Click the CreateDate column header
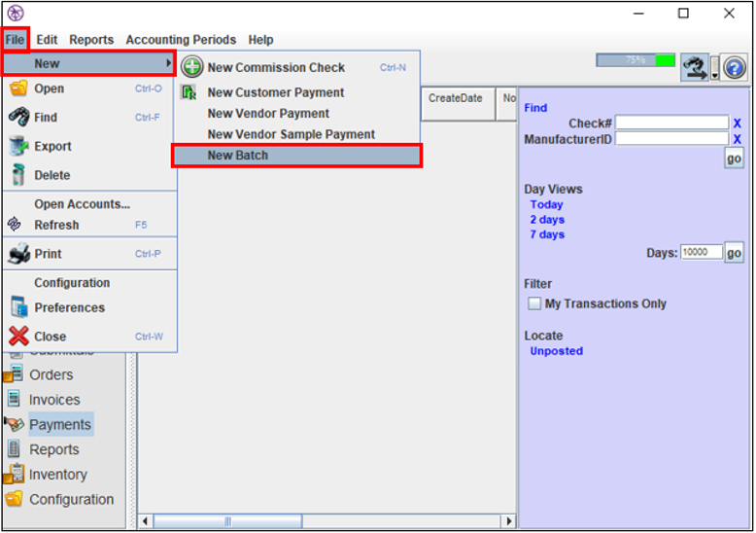This screenshot has width=756, height=533. click(458, 103)
